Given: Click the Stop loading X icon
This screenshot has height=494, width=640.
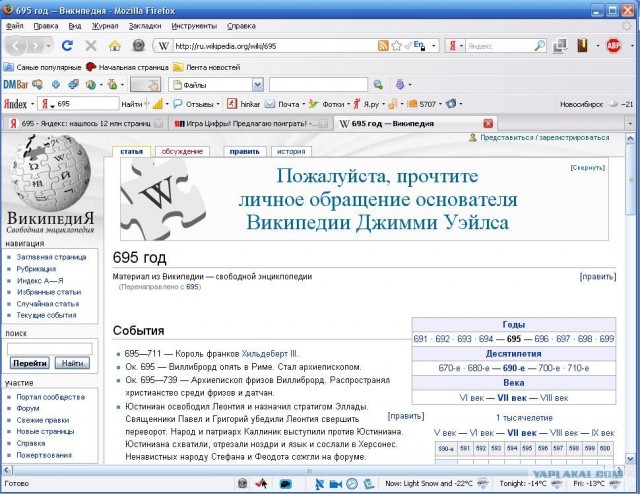Looking at the screenshot, I should 91,46.
